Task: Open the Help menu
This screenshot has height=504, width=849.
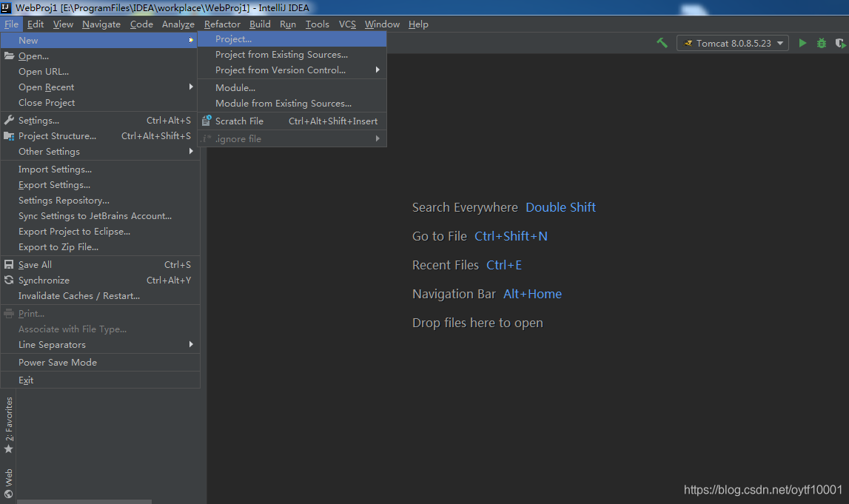Action: 418,24
